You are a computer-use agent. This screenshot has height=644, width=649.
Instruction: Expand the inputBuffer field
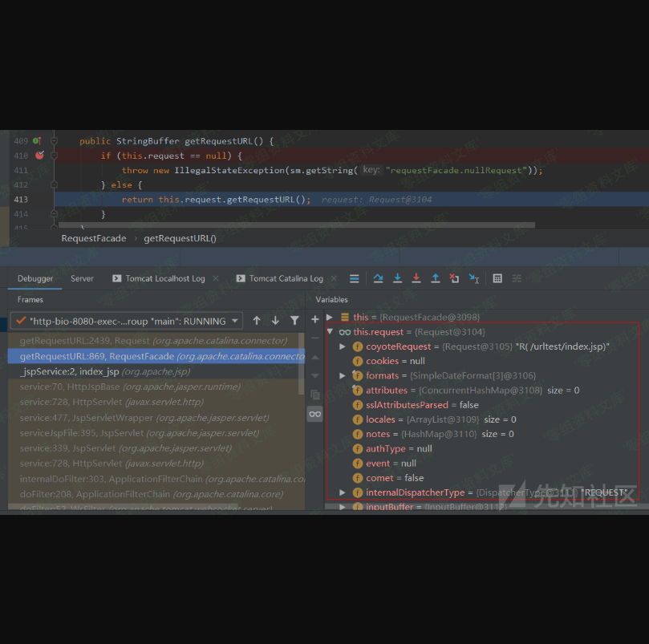point(343,507)
